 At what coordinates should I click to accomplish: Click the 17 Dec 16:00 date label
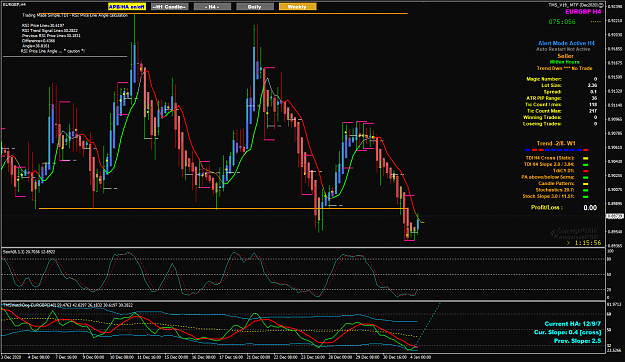[230, 357]
